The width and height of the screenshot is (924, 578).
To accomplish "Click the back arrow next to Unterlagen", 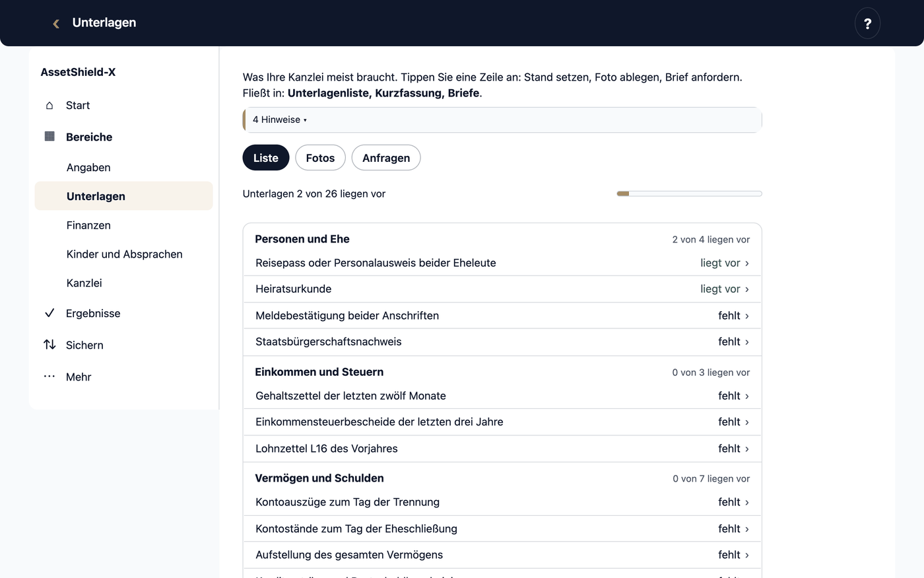I will click(56, 23).
